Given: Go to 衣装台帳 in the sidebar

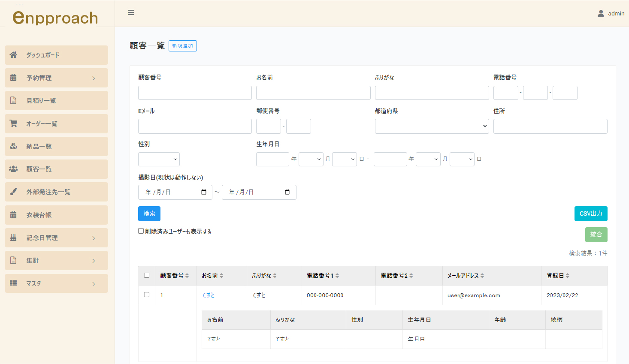Looking at the screenshot, I should (x=39, y=215).
